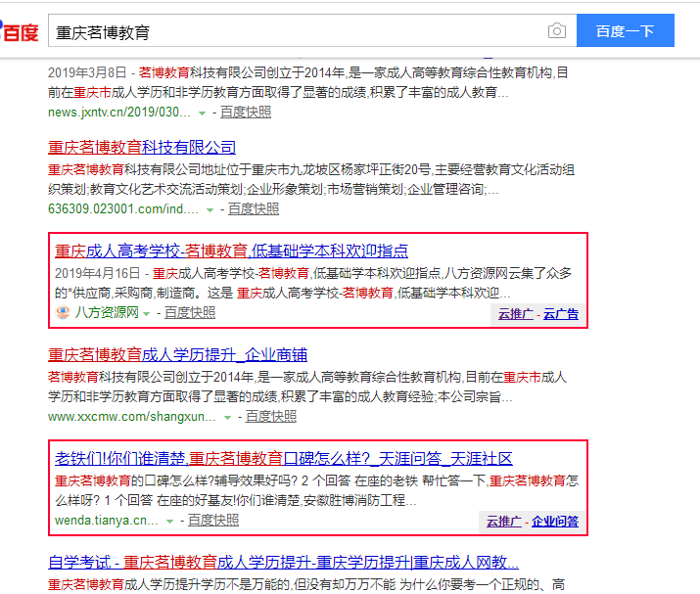Screen dimensions: 700x594
Task: Open result 重庆茗博教育成人学历提升_企业商铺
Action: 177,355
